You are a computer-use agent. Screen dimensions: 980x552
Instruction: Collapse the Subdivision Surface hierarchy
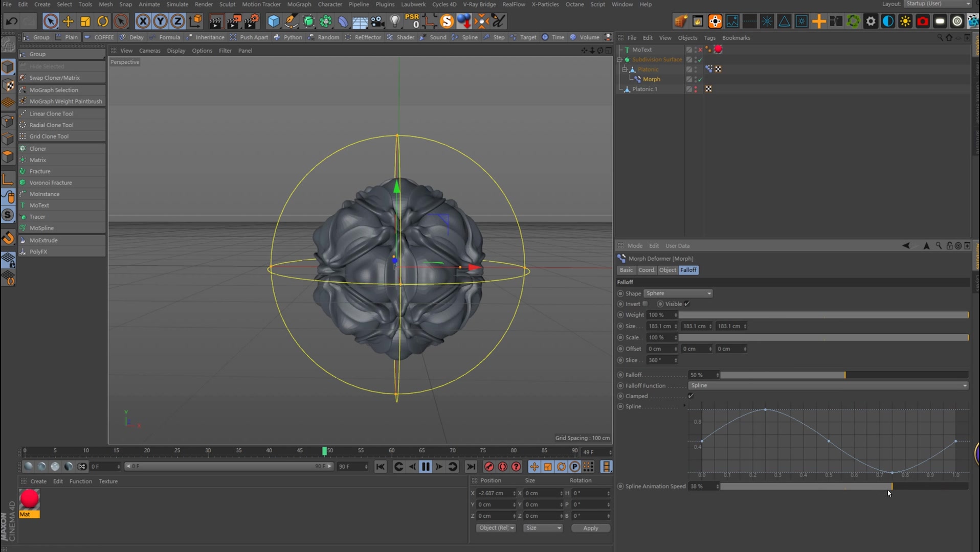click(619, 60)
